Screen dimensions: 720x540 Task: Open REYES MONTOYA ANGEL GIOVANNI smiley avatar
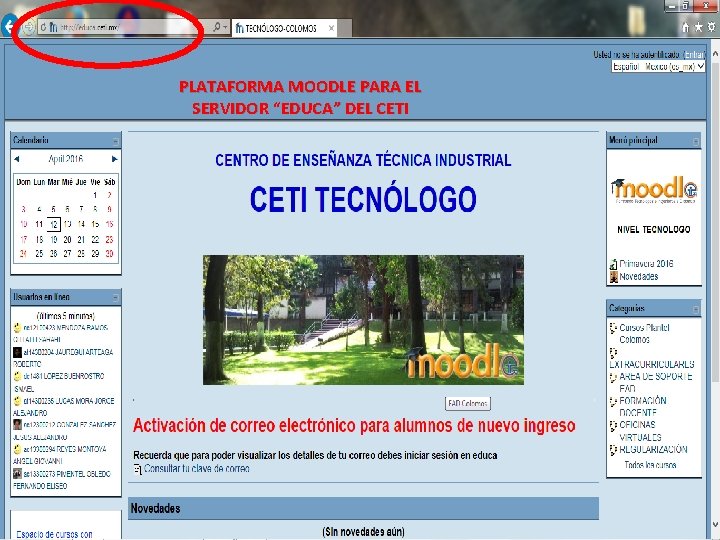pos(17,449)
